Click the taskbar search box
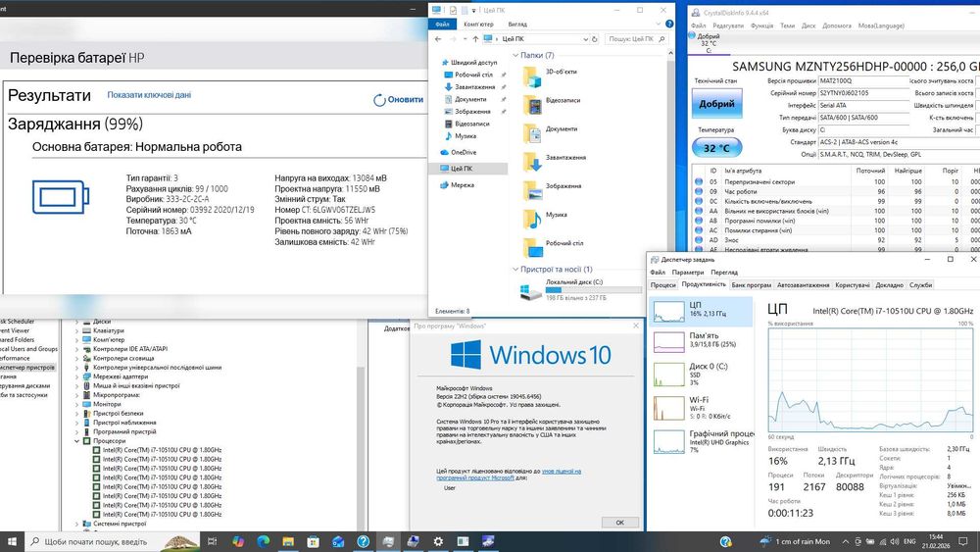Image resolution: width=980 pixels, height=552 pixels. pos(114,541)
